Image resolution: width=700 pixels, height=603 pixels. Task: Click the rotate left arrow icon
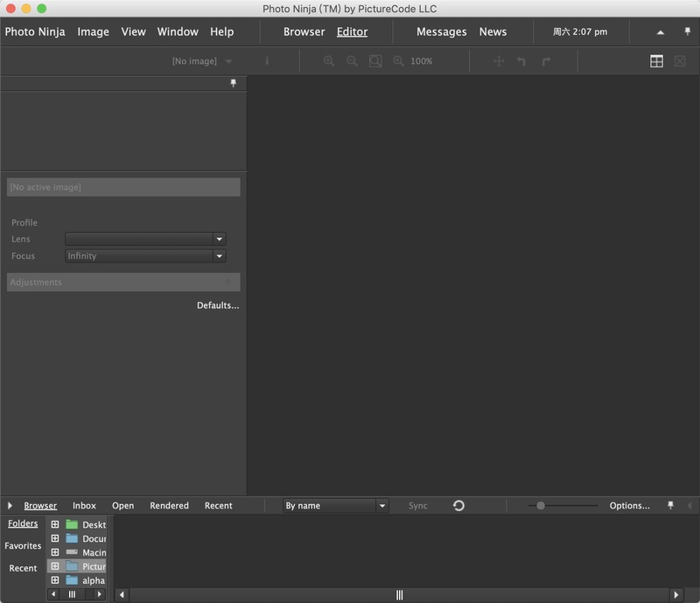tap(521, 61)
